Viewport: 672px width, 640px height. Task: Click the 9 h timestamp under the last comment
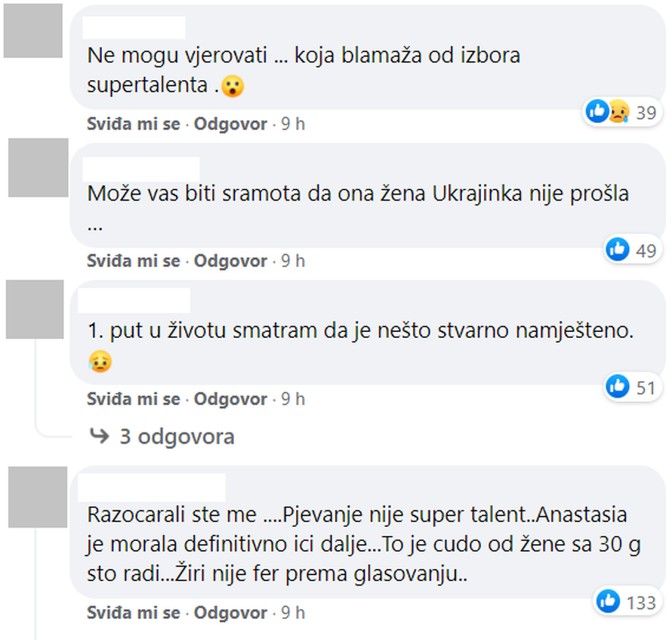(x=293, y=613)
